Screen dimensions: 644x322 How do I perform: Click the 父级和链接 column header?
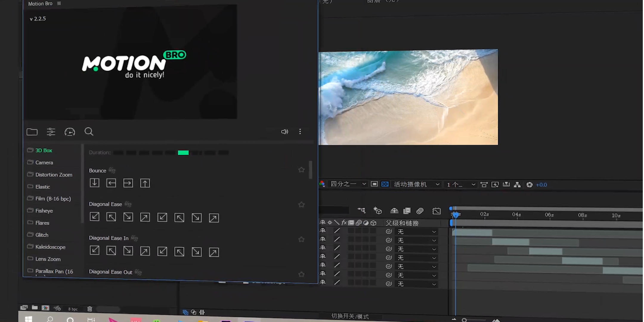(x=402, y=223)
